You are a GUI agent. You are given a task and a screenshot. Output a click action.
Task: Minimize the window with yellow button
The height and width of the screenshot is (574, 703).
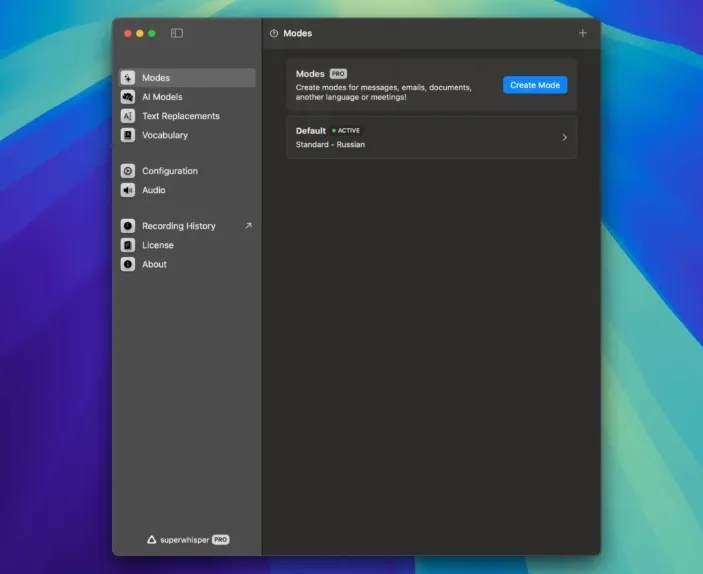(x=140, y=33)
